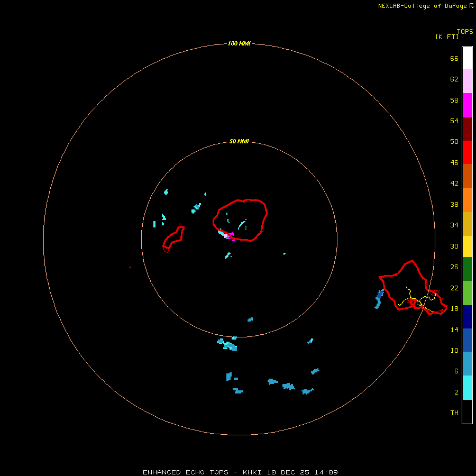The height and width of the screenshot is (476, 476).
Task: Click the magenta legend swatch
Action: point(467,105)
